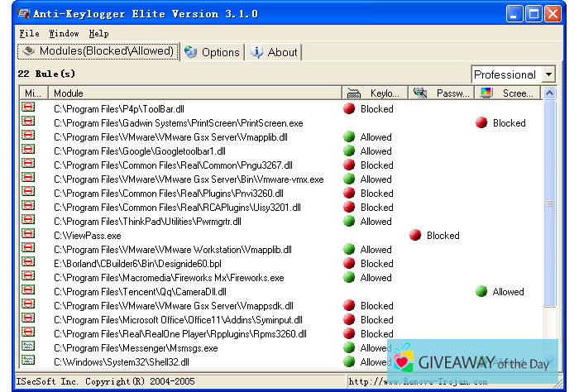Sort by the Keylogger column header
This screenshot has height=392, width=579.
[x=374, y=93]
